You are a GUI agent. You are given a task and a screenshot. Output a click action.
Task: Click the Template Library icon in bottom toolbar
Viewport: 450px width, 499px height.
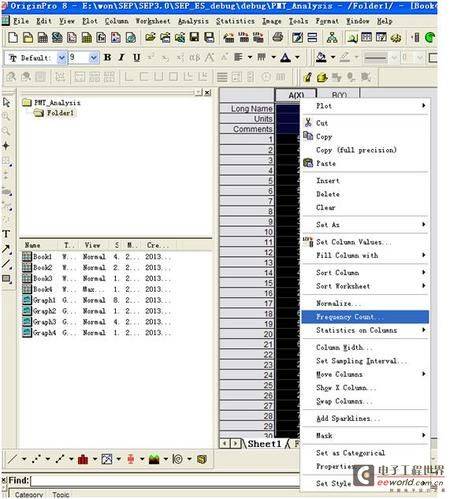(x=202, y=459)
